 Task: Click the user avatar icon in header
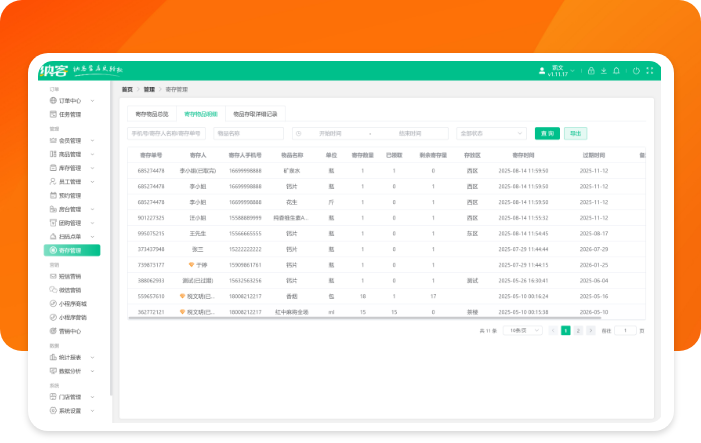542,70
